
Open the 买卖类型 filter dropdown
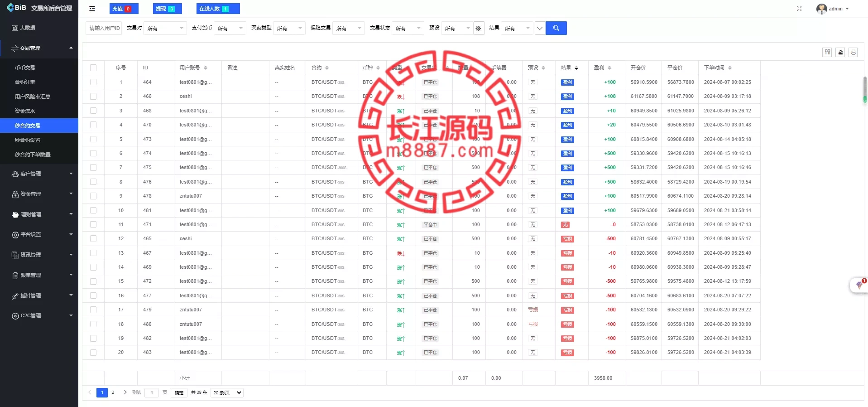(x=289, y=28)
